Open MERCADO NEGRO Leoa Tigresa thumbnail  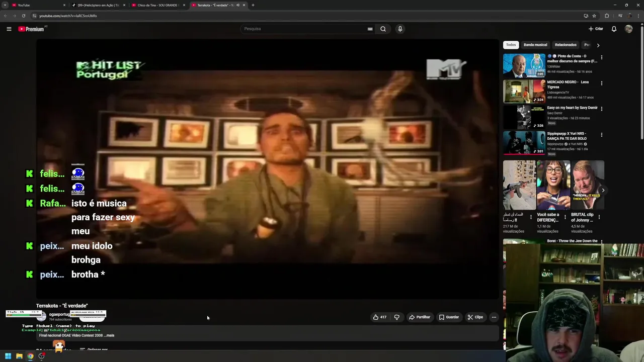pyautogui.click(x=524, y=91)
